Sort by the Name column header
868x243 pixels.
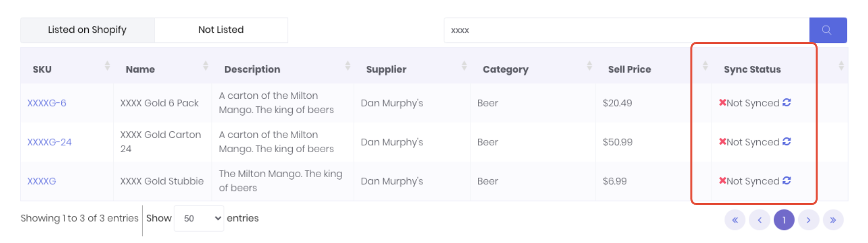click(x=140, y=69)
